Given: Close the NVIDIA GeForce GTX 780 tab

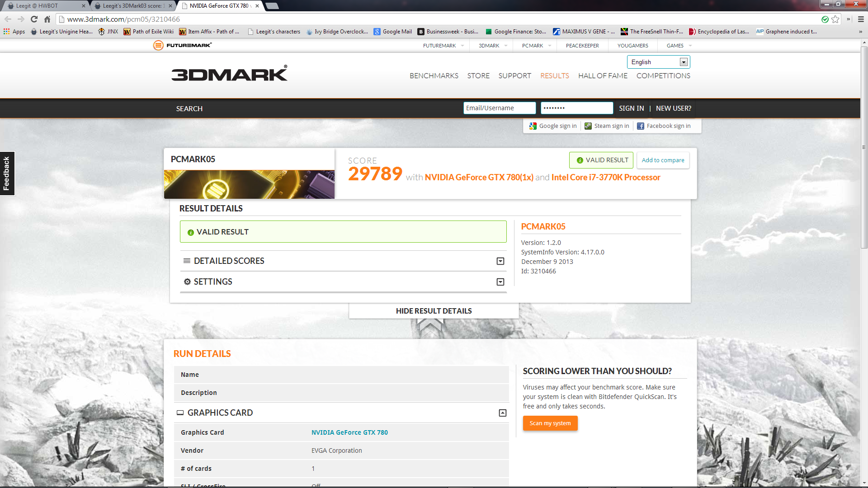Looking at the screenshot, I should 257,6.
